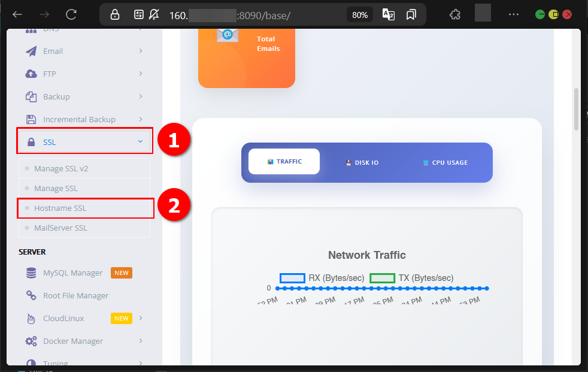
Task: Click the padlock site info icon
Action: click(x=115, y=14)
